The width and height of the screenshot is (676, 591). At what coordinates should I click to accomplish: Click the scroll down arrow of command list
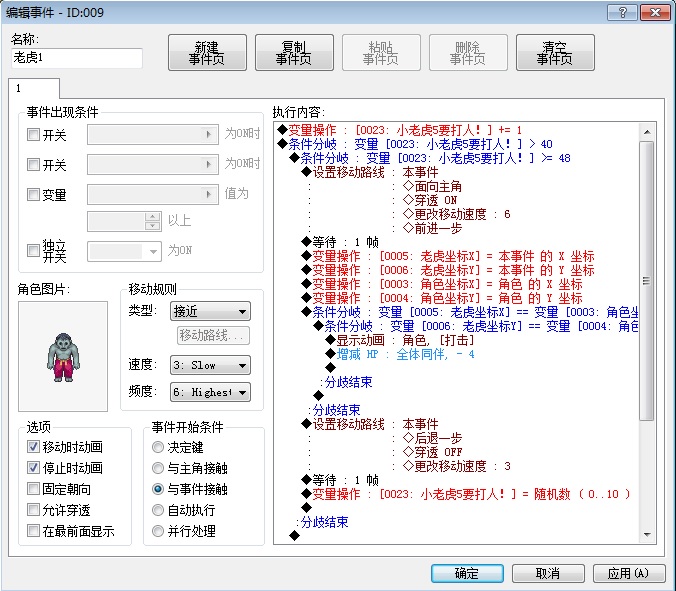point(647,535)
